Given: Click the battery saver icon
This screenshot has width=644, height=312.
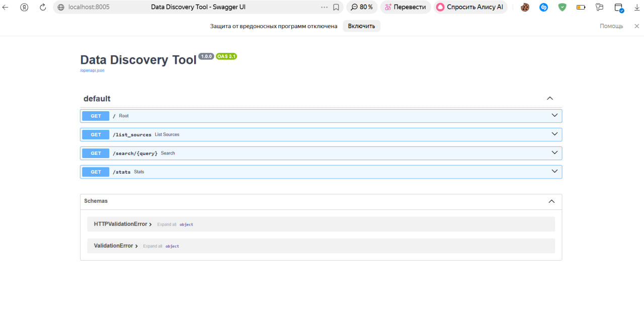Looking at the screenshot, I should point(581,8).
